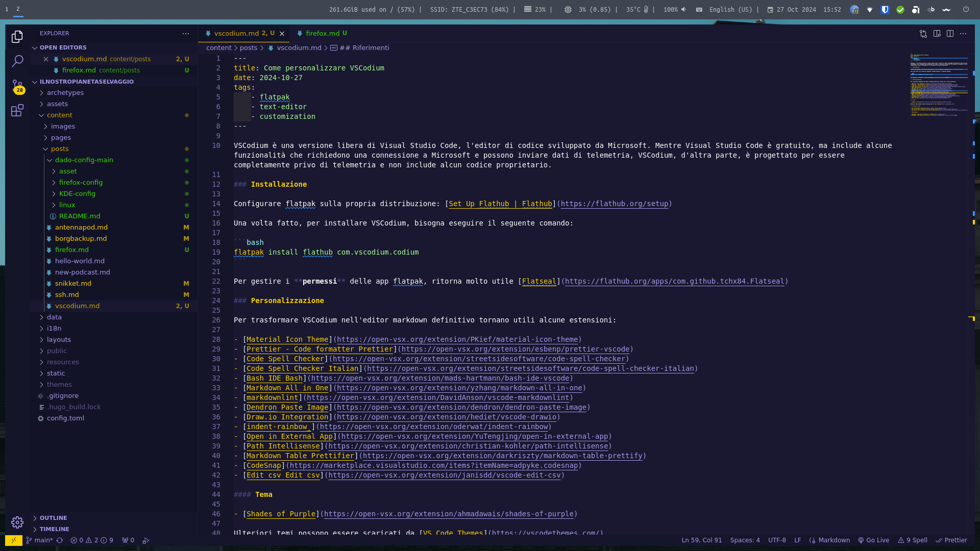Open the Shades of Purple extension URL
Screen dimensions: 980x551
449,514
